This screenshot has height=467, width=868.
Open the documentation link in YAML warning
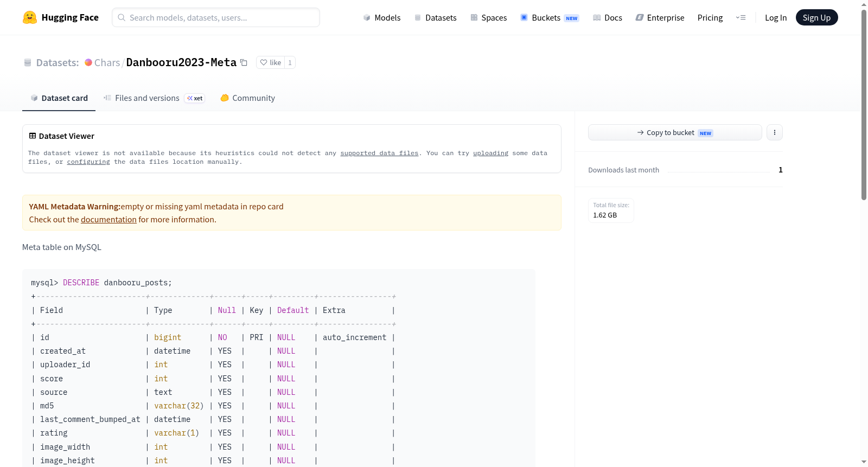point(108,219)
